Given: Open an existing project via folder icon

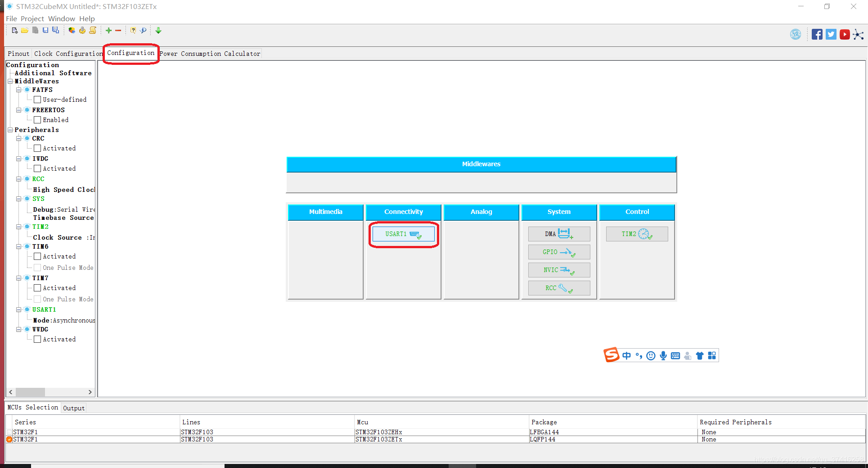Looking at the screenshot, I should coord(25,30).
